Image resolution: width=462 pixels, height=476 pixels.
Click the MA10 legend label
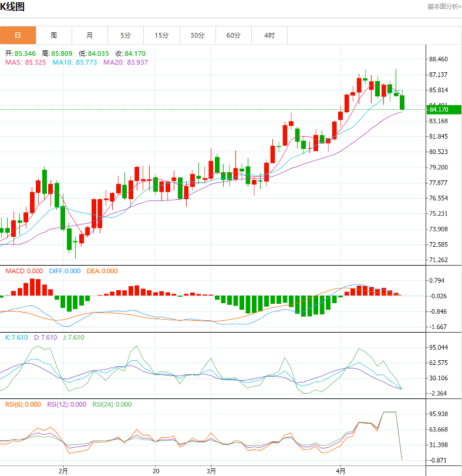[76, 62]
